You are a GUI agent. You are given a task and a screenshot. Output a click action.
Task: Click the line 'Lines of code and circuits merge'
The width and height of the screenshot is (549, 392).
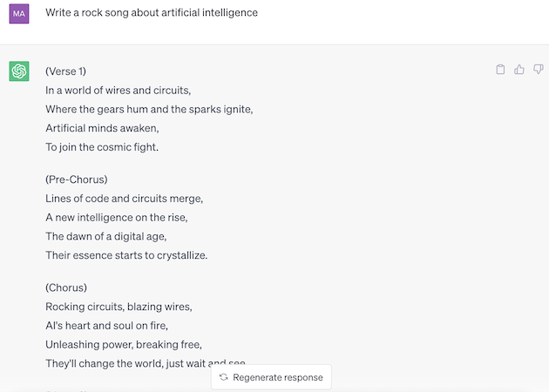pos(125,199)
